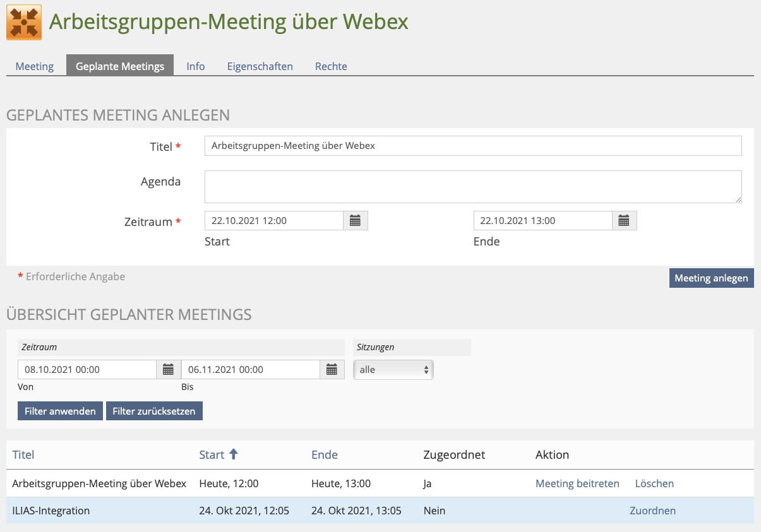The image size is (761, 532).
Task: Open the Info tab
Action: click(196, 66)
